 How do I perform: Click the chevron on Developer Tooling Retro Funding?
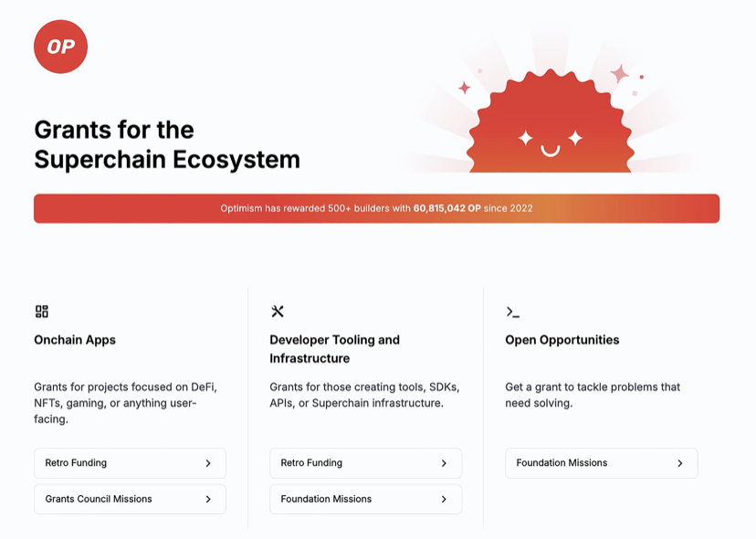444,463
